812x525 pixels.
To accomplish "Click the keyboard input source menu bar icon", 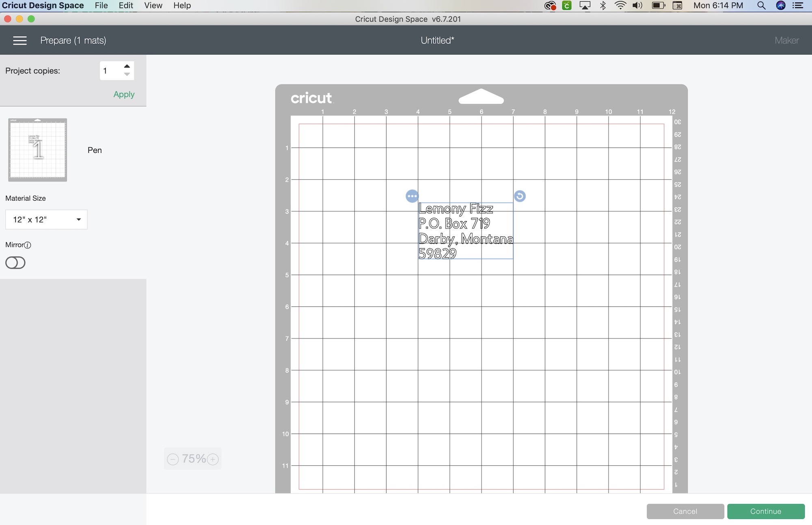I will [677, 6].
